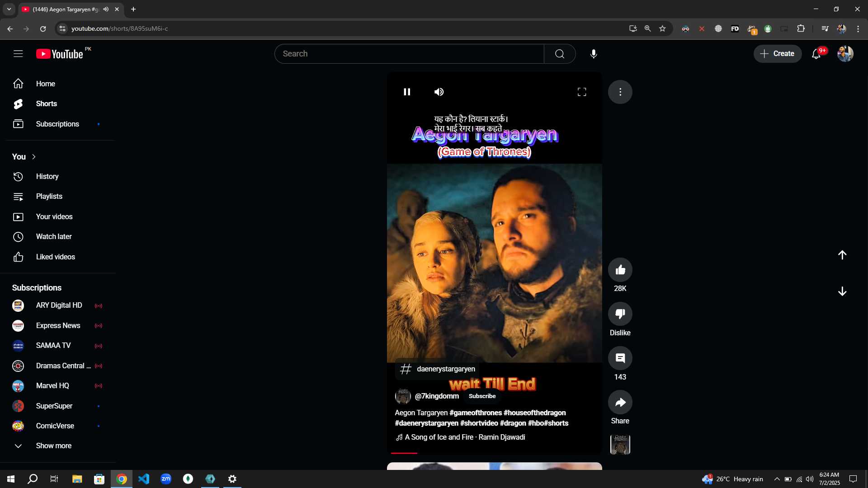The width and height of the screenshot is (868, 488).
Task: Open Chrome three-dot menu
Action: pyautogui.click(x=858, y=28)
